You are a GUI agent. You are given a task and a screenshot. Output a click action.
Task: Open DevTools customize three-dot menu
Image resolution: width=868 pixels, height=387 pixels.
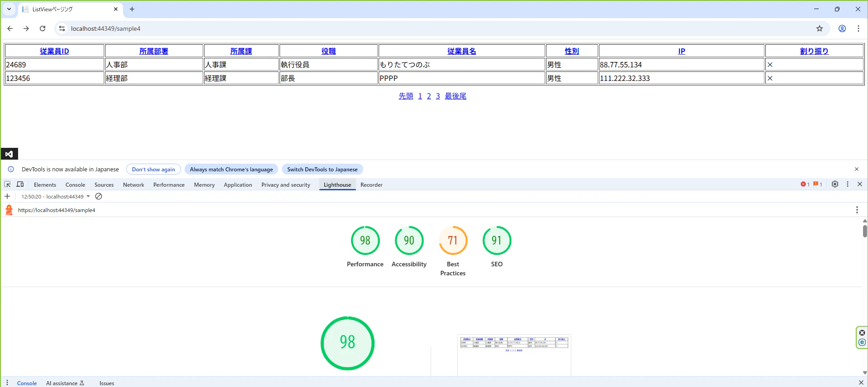848,184
